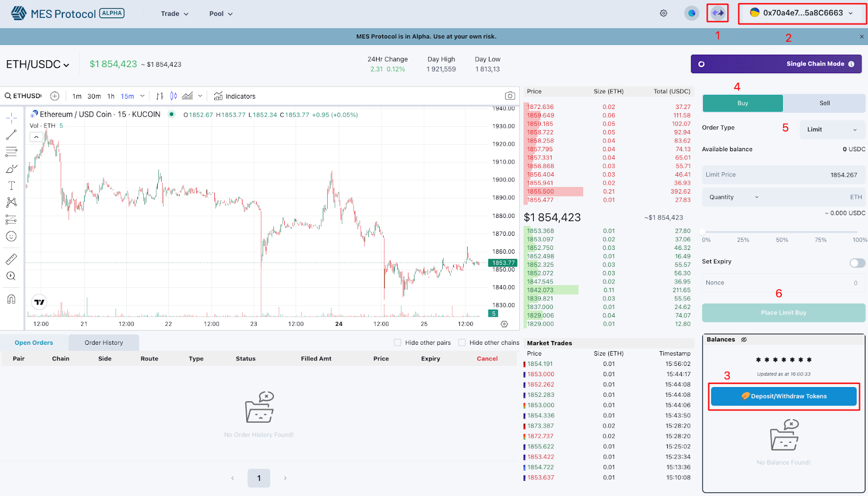Select the Sell side
The width and height of the screenshot is (868, 496).
824,103
